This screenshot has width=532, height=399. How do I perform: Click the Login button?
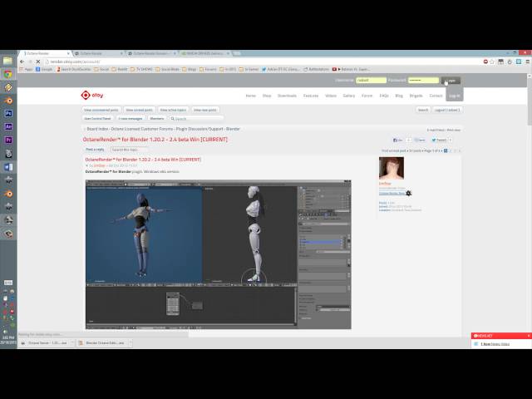[451, 81]
